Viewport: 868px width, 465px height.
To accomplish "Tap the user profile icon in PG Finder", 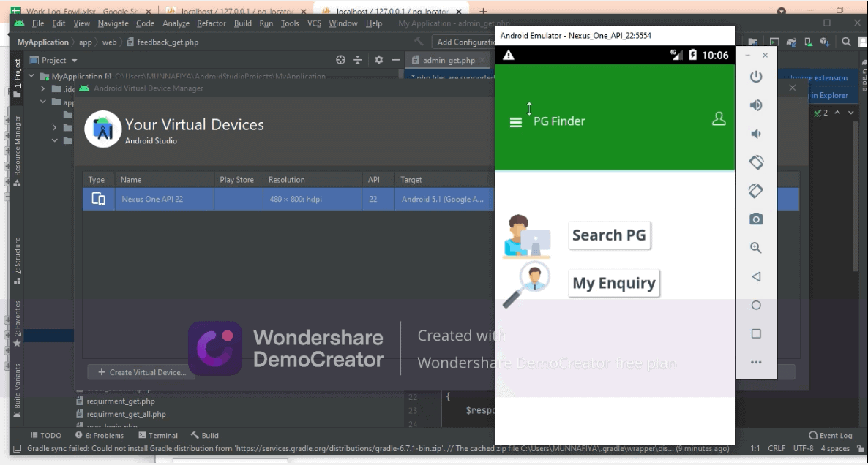I will pyautogui.click(x=719, y=119).
